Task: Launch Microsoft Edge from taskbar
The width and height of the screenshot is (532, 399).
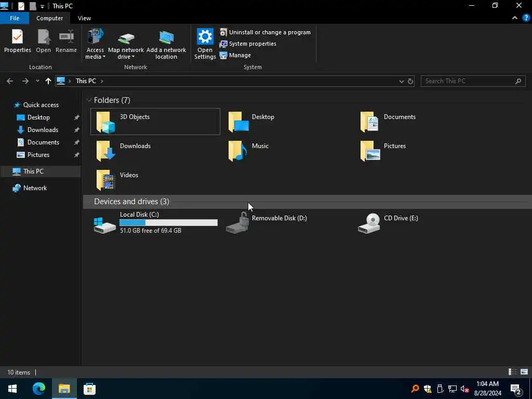Action: (x=38, y=389)
